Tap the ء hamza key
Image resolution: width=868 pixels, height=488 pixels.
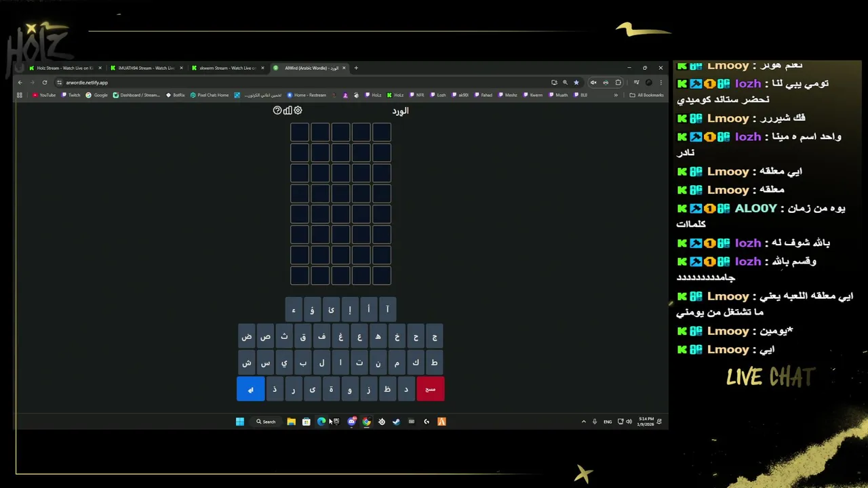click(294, 310)
